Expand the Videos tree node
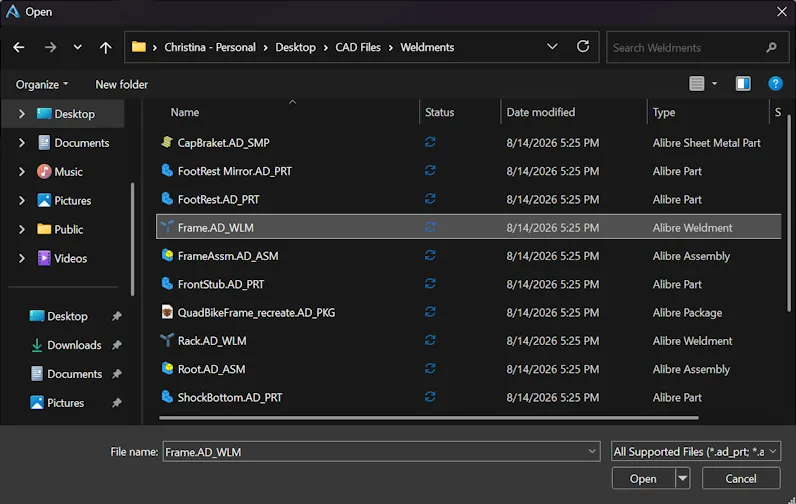Viewport: 796px width, 504px height. tap(21, 258)
